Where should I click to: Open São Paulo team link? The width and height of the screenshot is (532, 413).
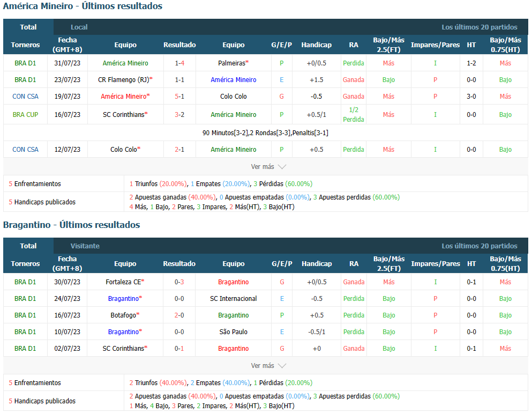click(234, 331)
